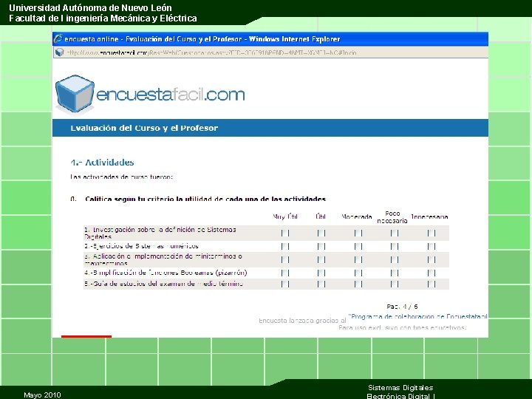
Task: Click 'Universidad Autónoma de Nuevo León' header text
Action: point(90,8)
